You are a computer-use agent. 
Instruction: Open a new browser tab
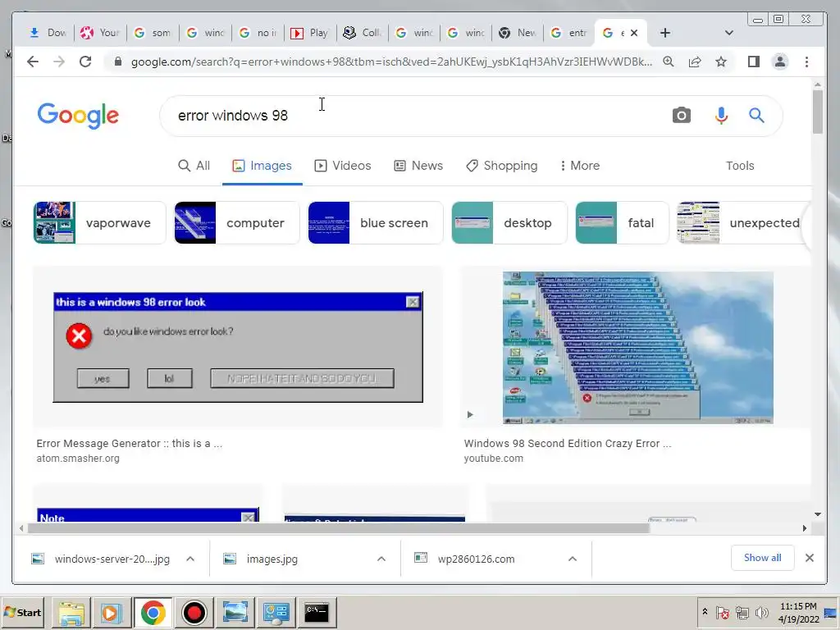pos(664,33)
